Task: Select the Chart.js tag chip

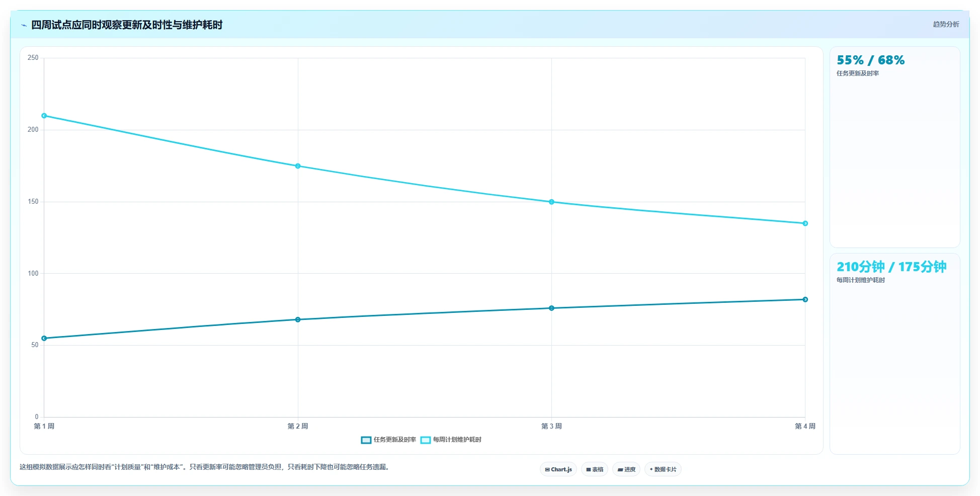Action: click(558, 469)
